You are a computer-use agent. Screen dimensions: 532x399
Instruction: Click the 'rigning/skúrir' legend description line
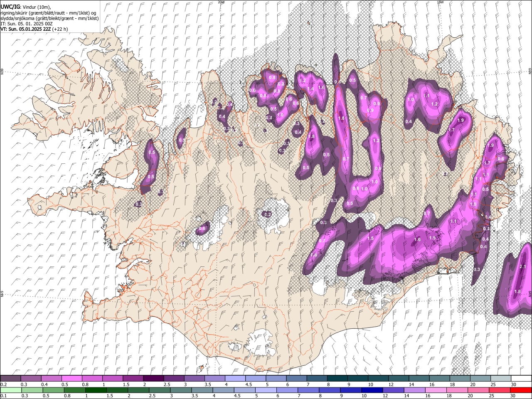pos(49,13)
